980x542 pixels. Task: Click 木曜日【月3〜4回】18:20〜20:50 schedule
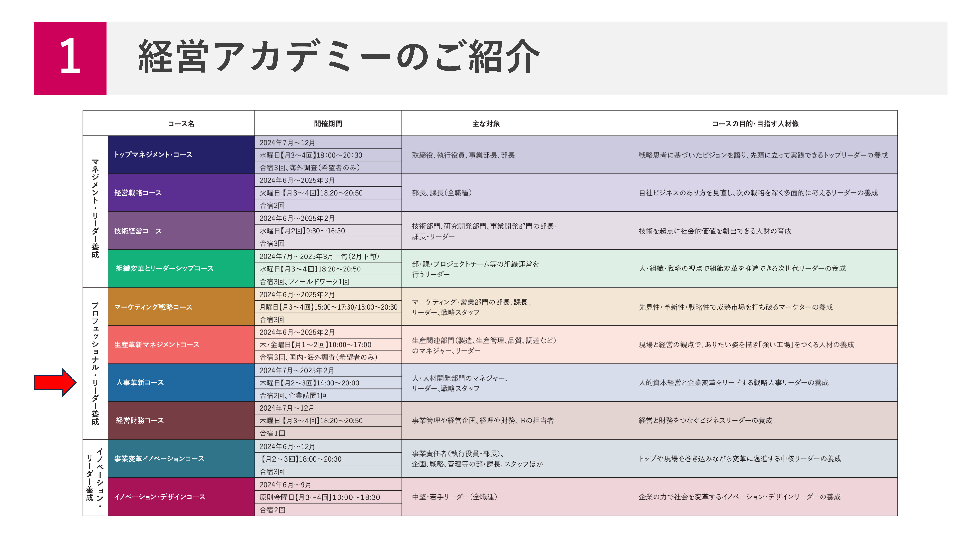(x=311, y=421)
